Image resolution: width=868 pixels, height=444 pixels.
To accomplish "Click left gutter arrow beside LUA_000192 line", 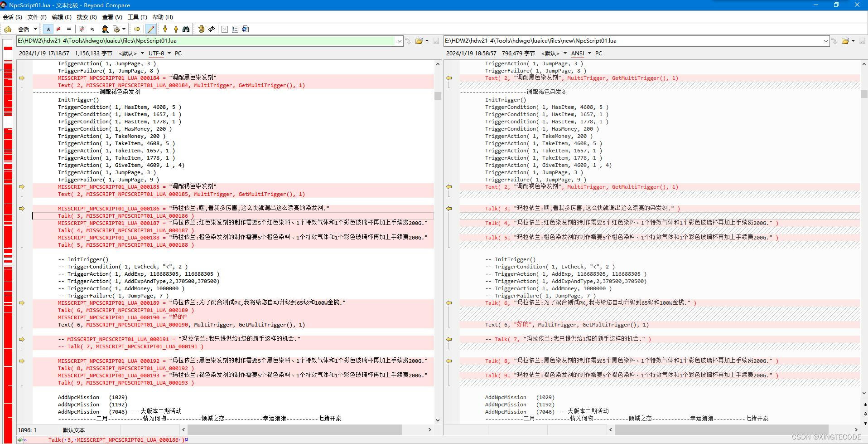I will (22, 361).
